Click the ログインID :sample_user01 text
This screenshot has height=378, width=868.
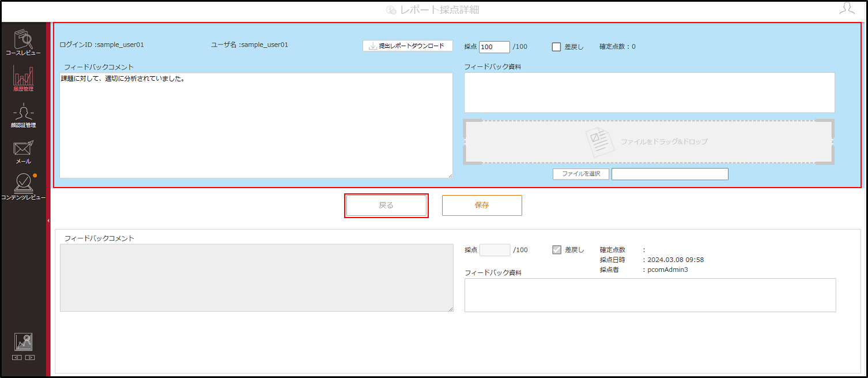point(102,44)
